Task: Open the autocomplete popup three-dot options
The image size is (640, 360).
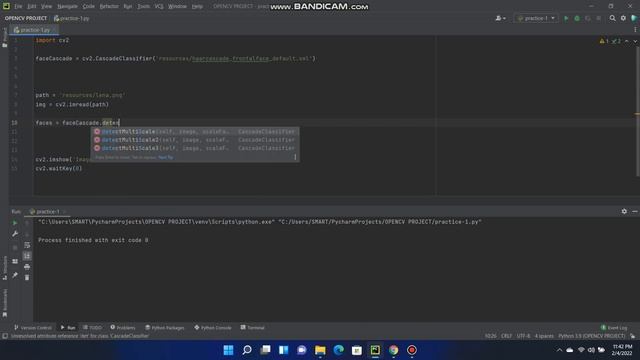Action: coord(295,157)
